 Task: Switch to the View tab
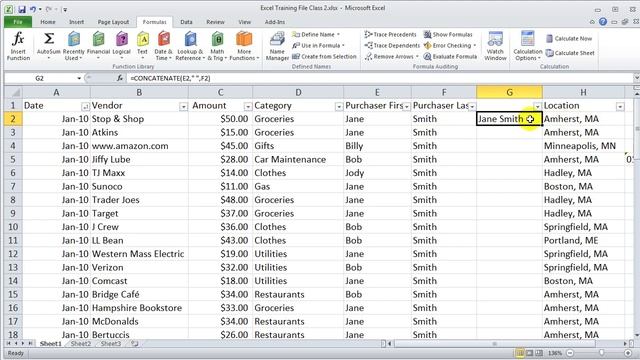[x=244, y=22]
